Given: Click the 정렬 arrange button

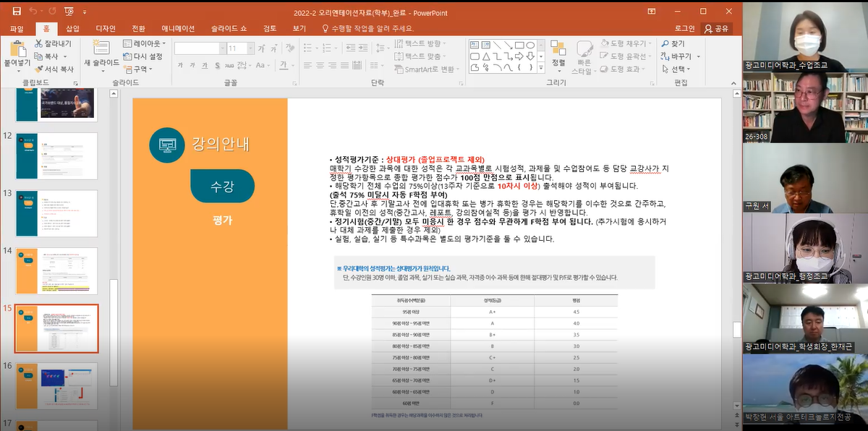Looking at the screenshot, I should pyautogui.click(x=558, y=56).
